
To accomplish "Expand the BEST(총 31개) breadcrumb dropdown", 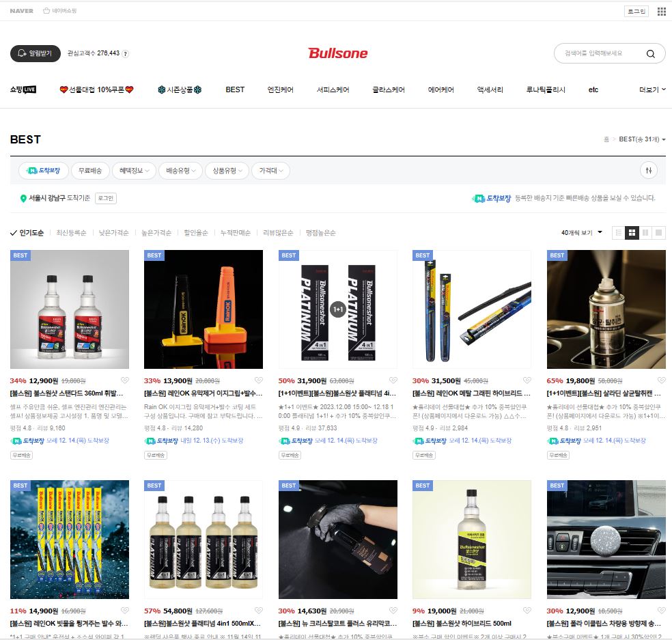I will (x=642, y=139).
